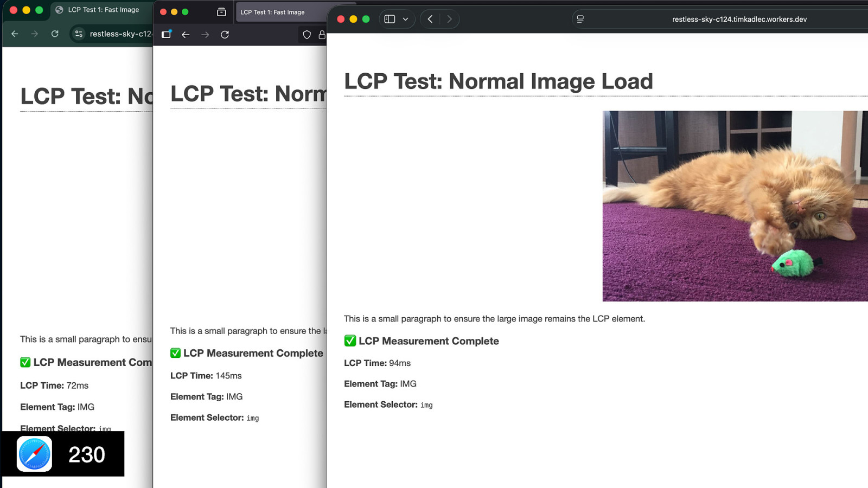The height and width of the screenshot is (488, 868).
Task: Go back in the Safari window
Action: (x=430, y=19)
